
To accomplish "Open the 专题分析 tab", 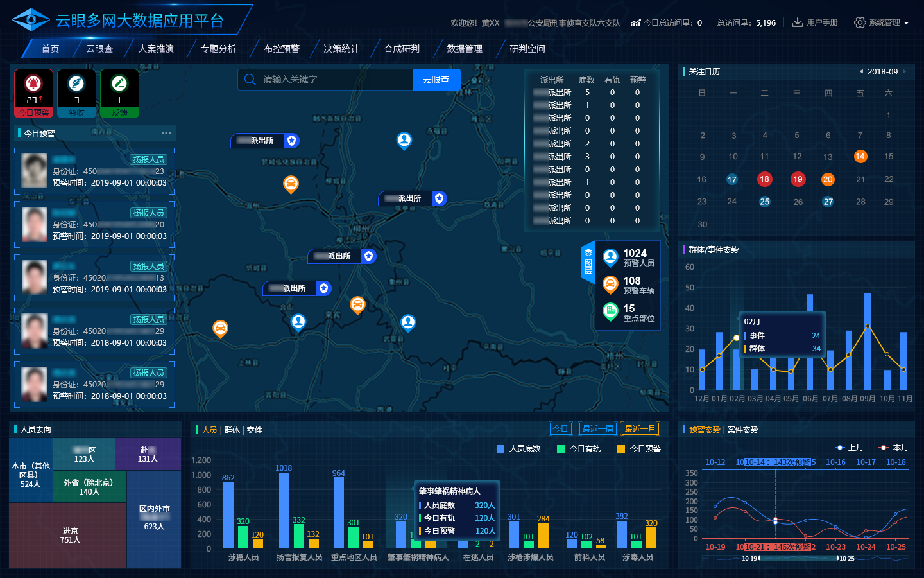I will 218,49.
